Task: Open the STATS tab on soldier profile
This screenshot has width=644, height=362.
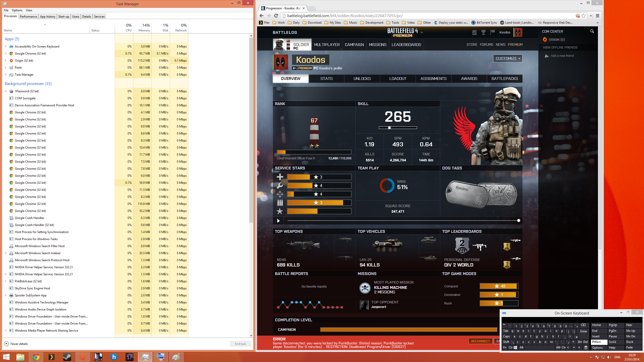Action: point(326,79)
